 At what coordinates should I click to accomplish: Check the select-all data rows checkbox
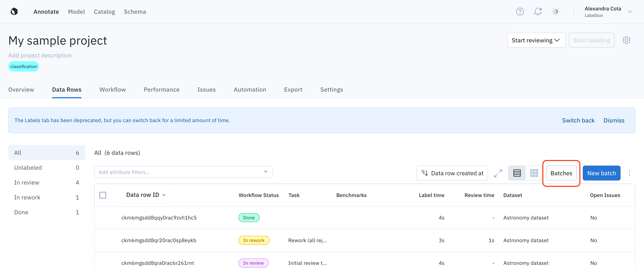coord(103,195)
